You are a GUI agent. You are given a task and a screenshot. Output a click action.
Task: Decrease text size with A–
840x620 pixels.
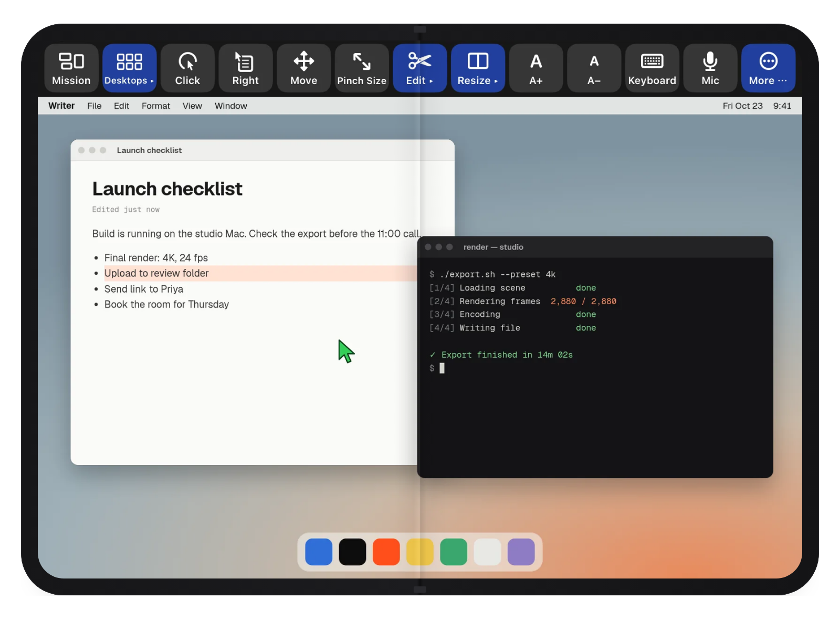click(x=594, y=68)
